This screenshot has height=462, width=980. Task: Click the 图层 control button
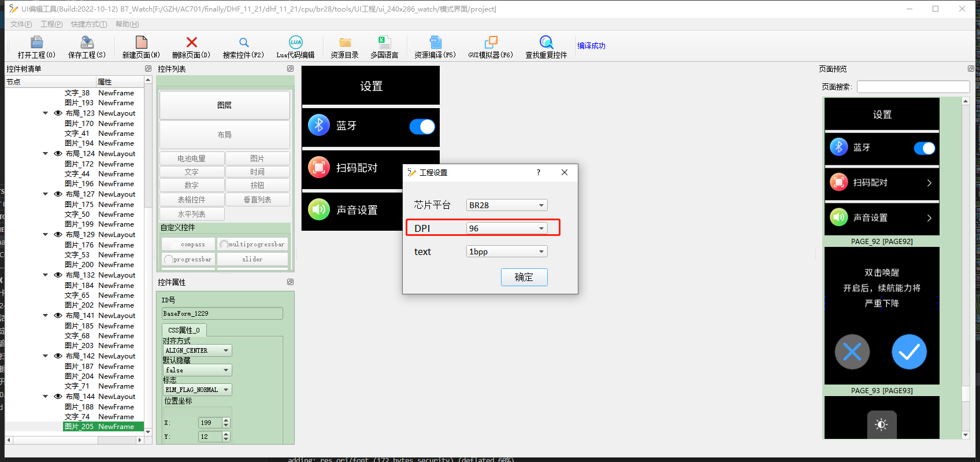click(x=225, y=105)
